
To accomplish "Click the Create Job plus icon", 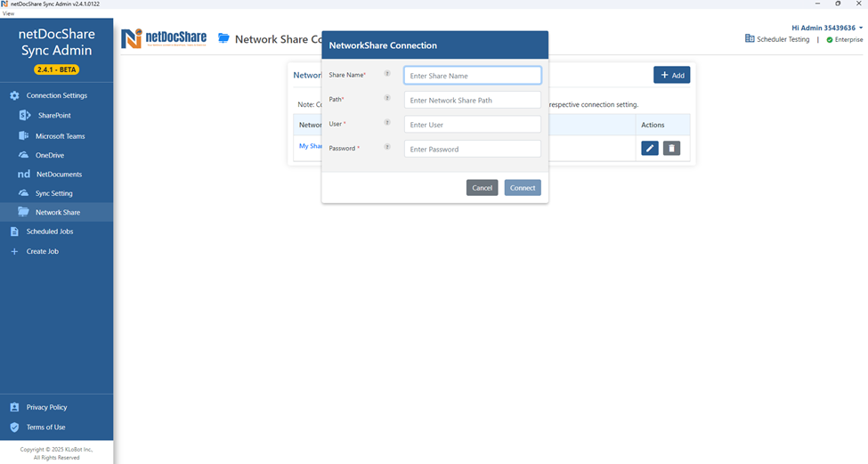I will point(14,251).
